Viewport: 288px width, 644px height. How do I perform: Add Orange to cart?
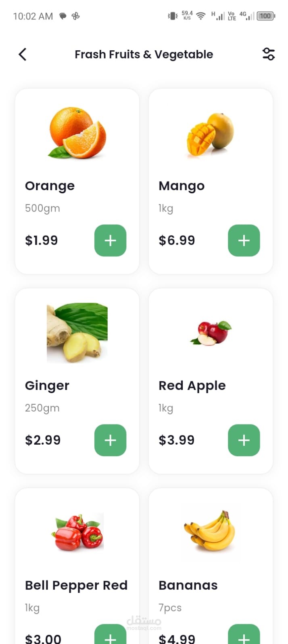110,240
